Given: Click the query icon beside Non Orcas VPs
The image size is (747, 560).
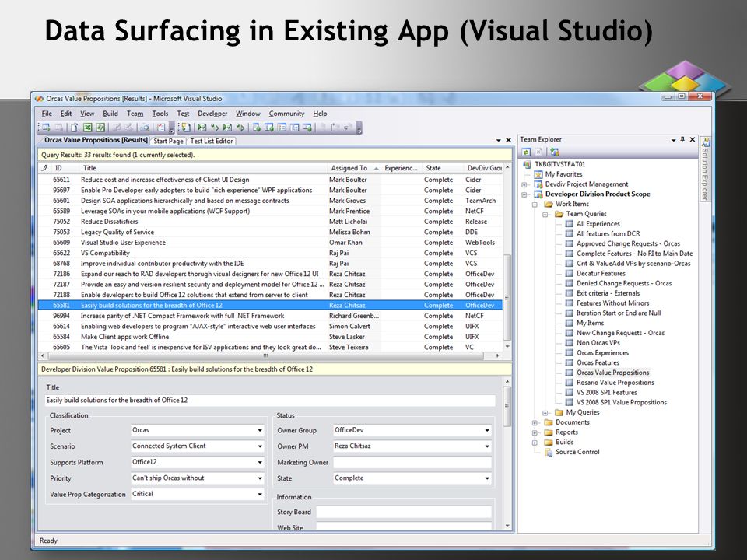Looking at the screenshot, I should click(569, 343).
